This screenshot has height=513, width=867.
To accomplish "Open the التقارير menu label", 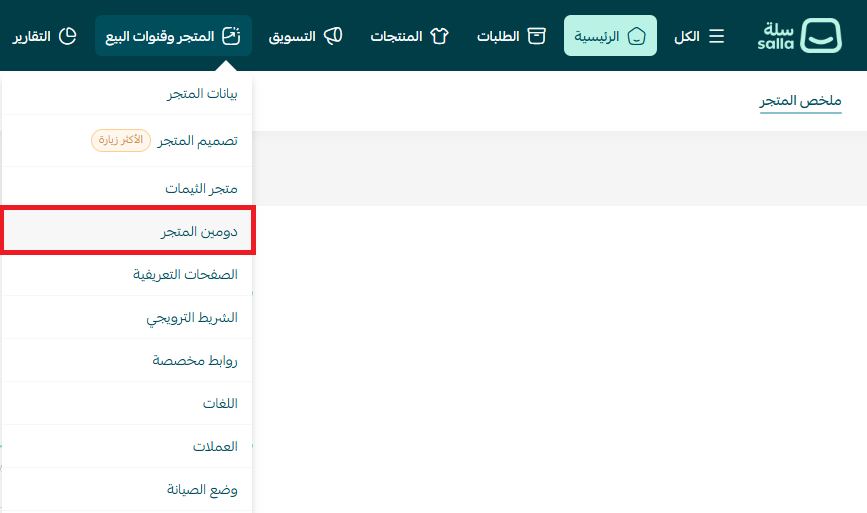I will coord(32,36).
